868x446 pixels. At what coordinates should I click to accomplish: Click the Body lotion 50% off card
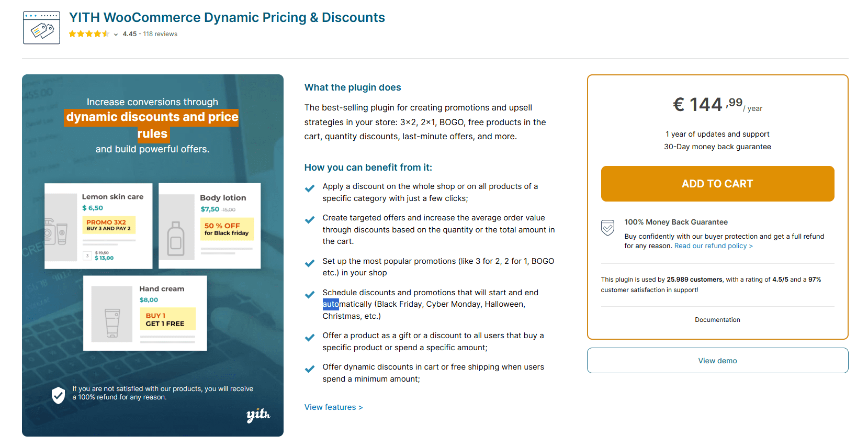(209, 226)
